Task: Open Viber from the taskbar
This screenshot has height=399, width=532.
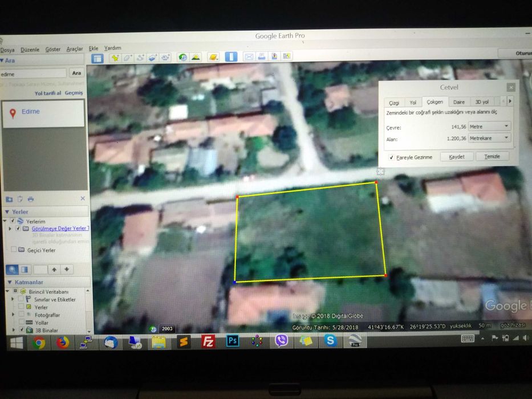Action: tap(281, 340)
